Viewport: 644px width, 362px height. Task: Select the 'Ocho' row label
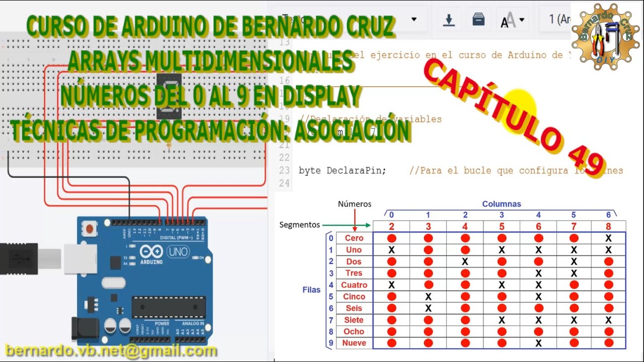coord(354,331)
